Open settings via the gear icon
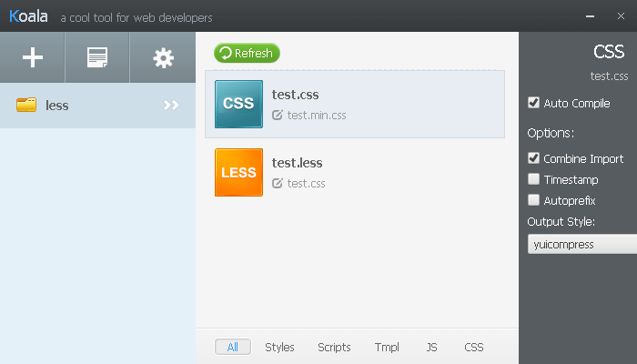637x364 pixels. 163,57
